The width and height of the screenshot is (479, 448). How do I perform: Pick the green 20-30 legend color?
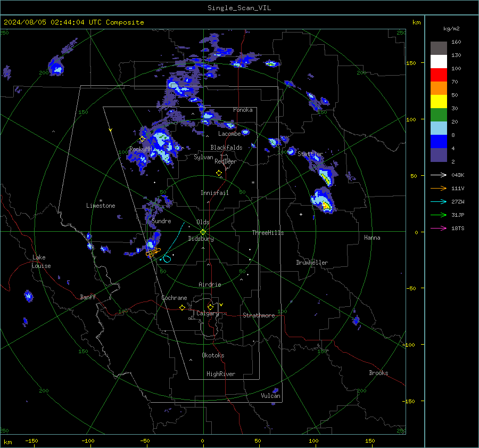click(x=439, y=115)
